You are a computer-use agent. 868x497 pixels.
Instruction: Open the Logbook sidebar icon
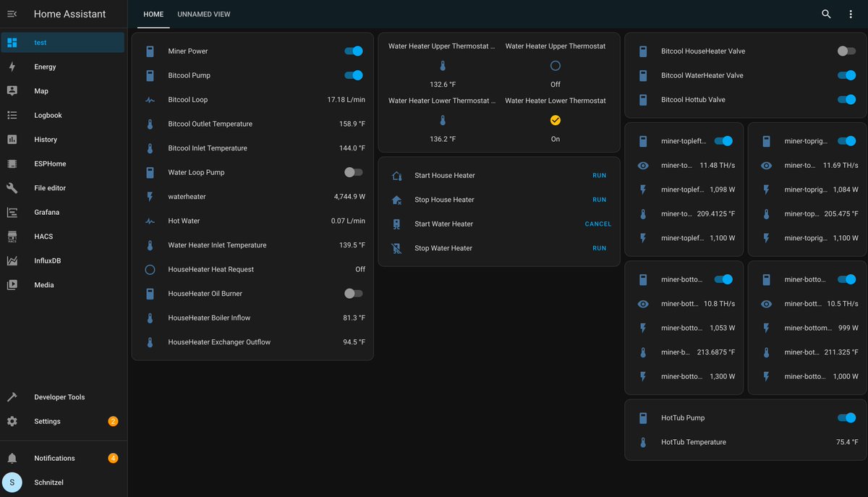click(x=12, y=115)
